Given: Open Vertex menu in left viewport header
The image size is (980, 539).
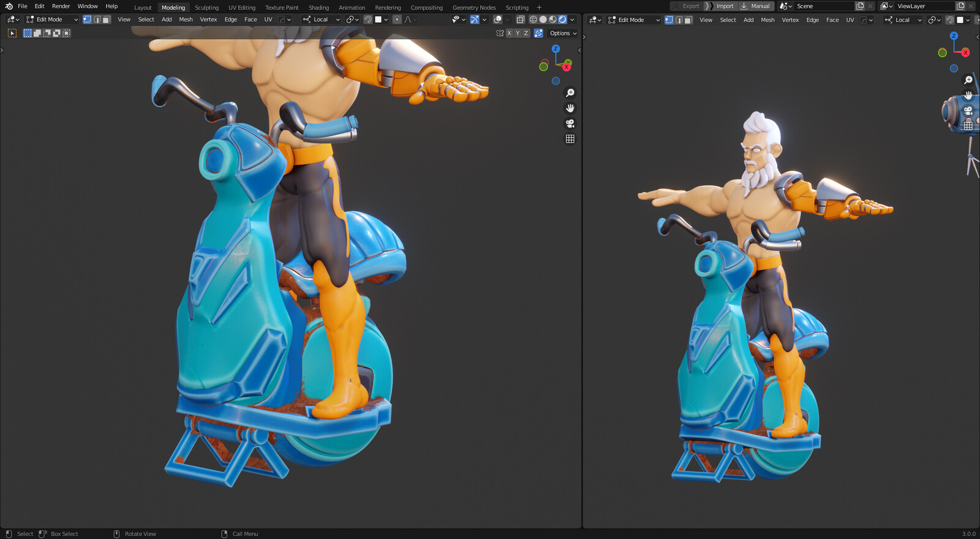Looking at the screenshot, I should 208,20.
